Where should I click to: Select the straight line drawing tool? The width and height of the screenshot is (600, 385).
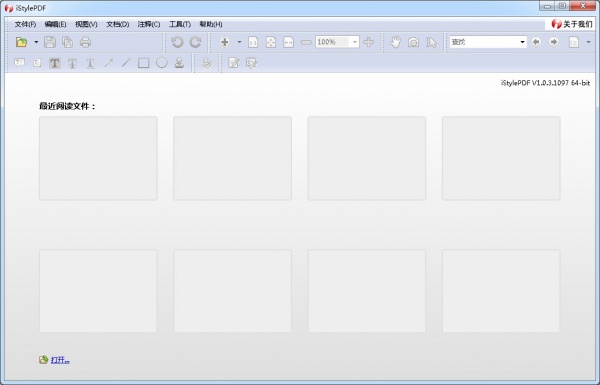click(x=126, y=63)
